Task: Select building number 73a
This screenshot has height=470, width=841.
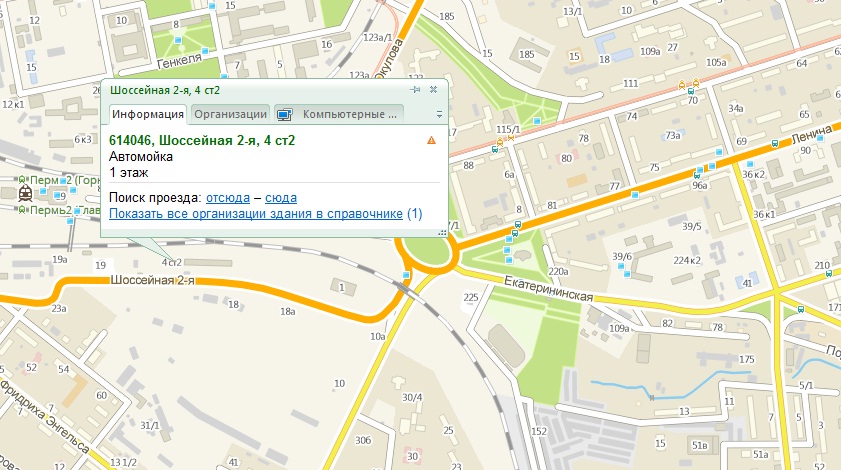Action: point(673,136)
